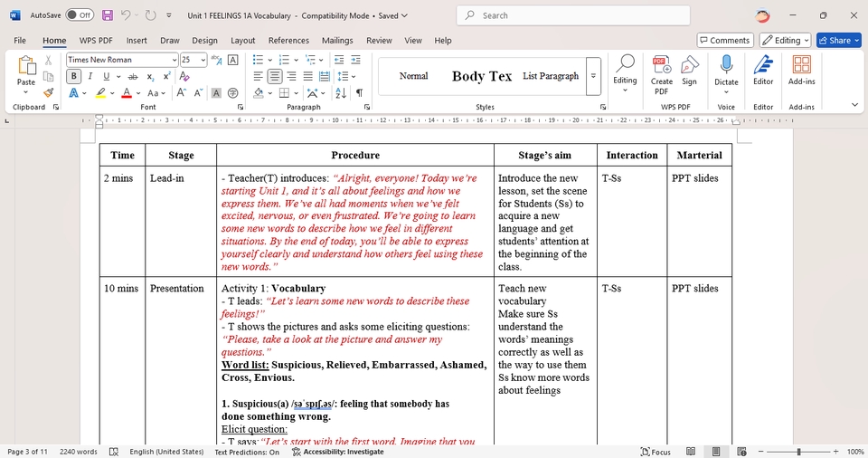Open the Add-ins gallery
Screen dimensions: 868x458
pos(802,71)
